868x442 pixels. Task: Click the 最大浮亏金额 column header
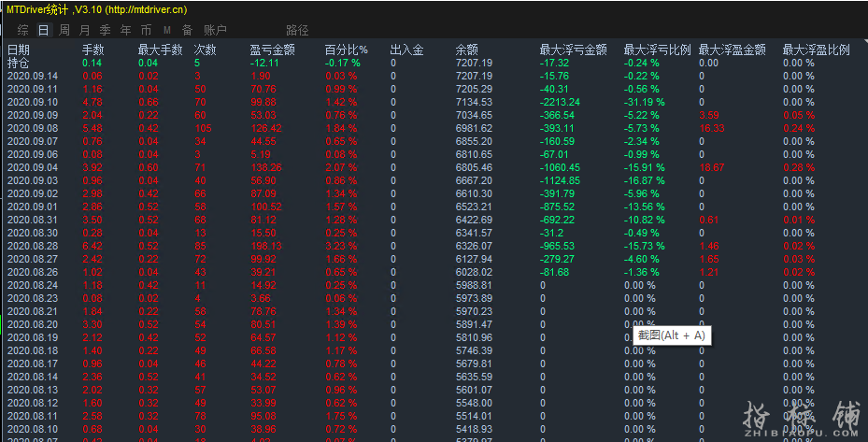click(x=573, y=50)
